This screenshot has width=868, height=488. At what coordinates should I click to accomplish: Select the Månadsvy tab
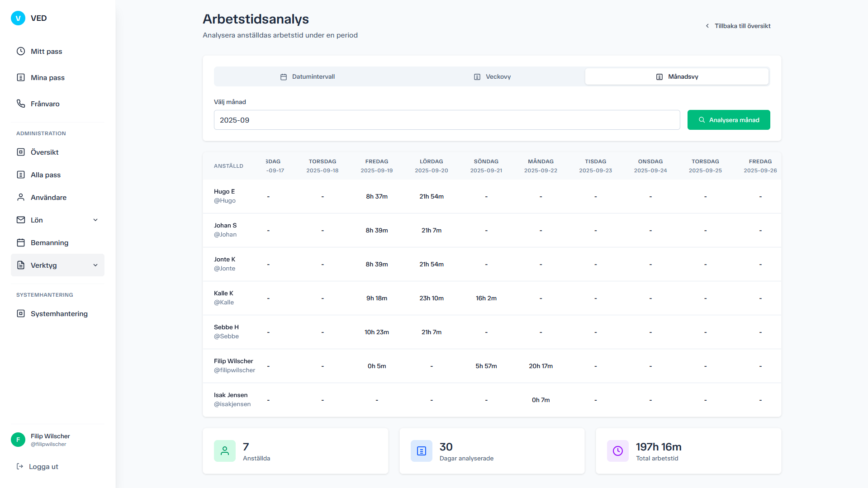(x=677, y=76)
